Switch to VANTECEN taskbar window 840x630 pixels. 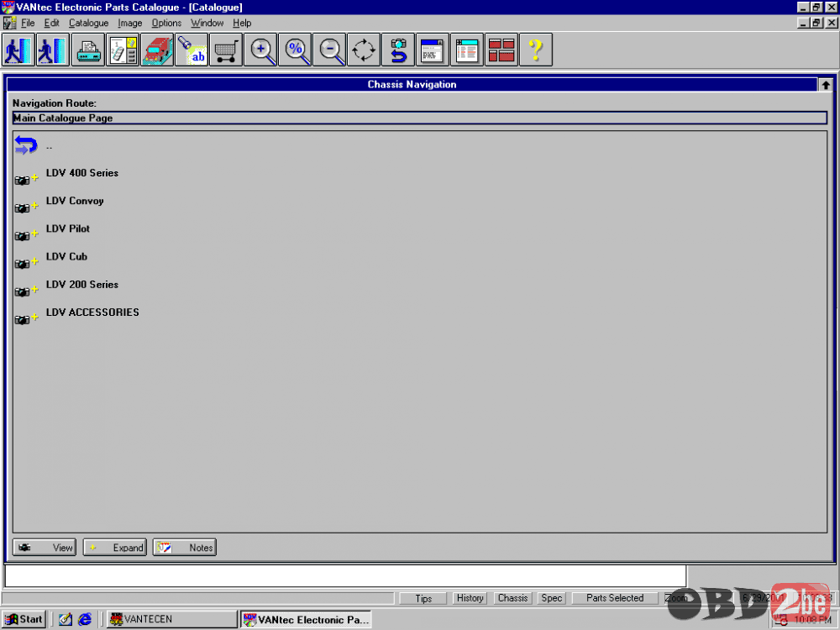pos(171,619)
